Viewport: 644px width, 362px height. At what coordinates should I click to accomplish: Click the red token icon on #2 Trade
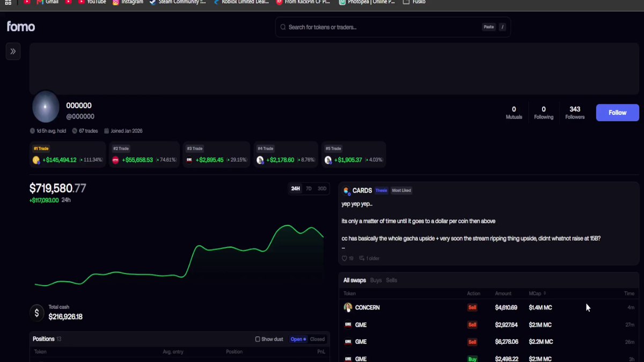115,160
